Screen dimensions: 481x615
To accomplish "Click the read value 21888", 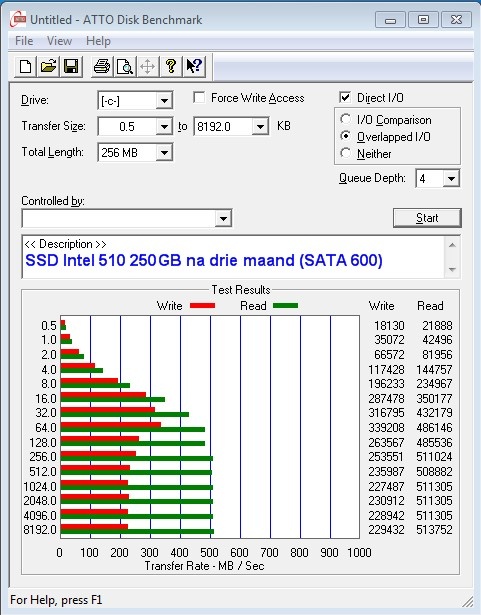I will click(x=437, y=326).
